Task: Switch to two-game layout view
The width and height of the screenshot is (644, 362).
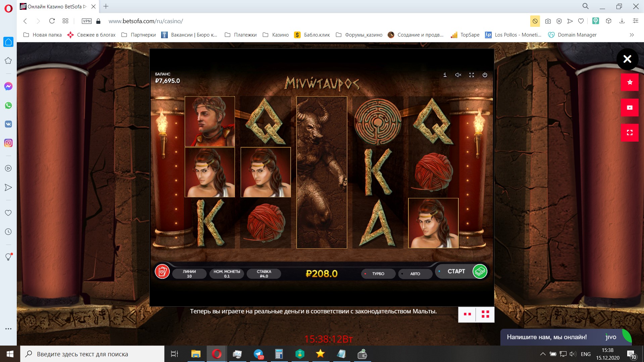Action: [467, 314]
